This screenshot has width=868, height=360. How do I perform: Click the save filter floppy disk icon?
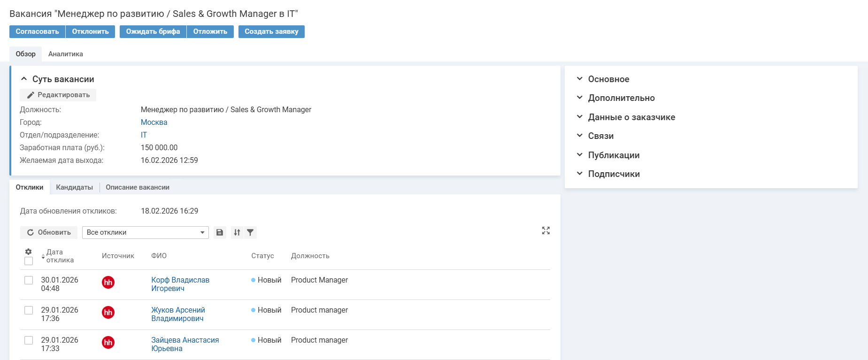(219, 232)
